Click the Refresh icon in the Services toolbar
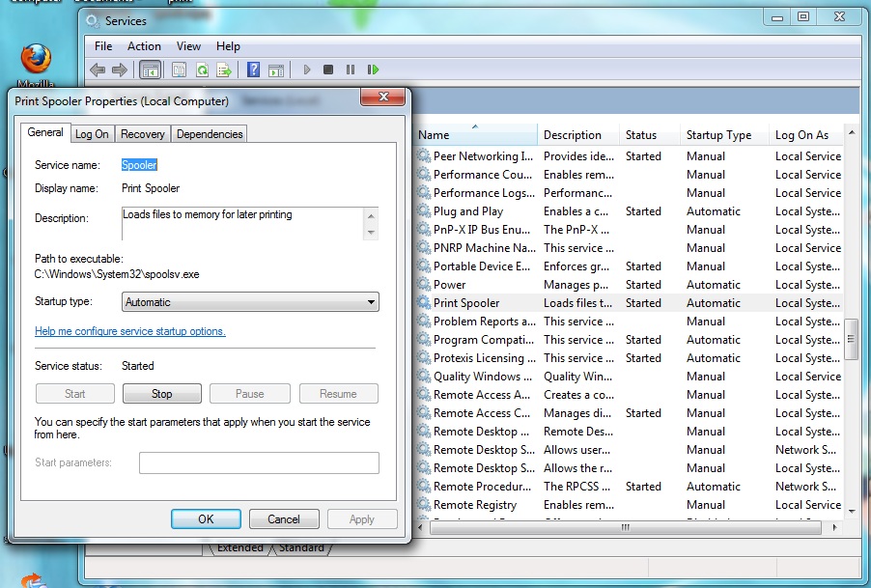The width and height of the screenshot is (871, 588). tap(201, 70)
